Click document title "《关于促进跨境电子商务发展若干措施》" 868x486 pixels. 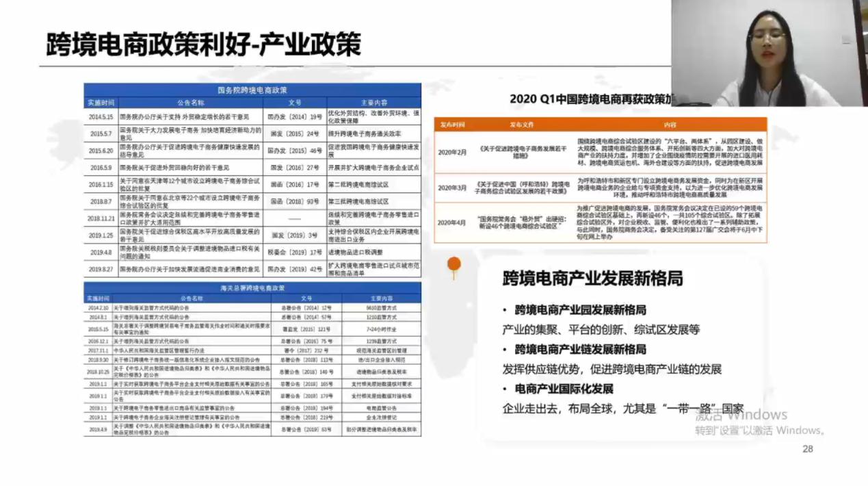pyautogui.click(x=523, y=152)
